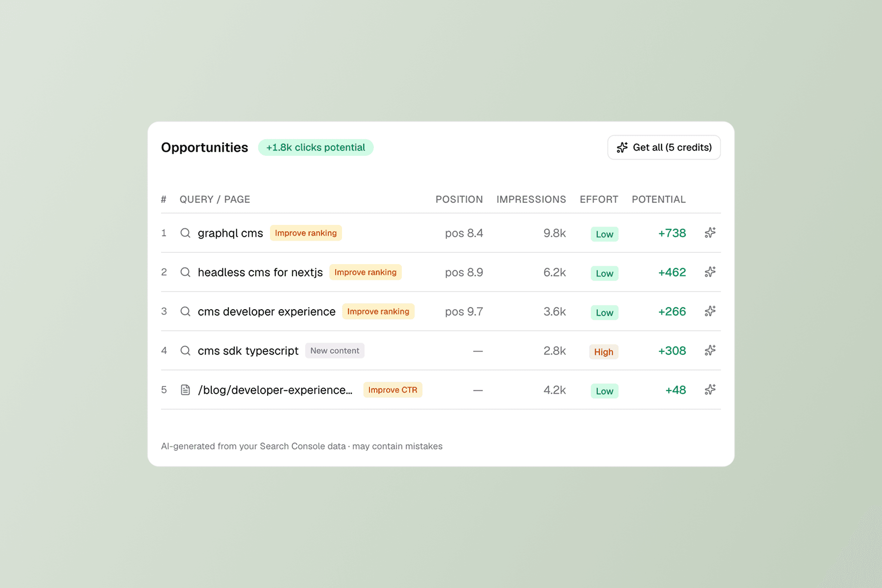Click page document icon beside /blog/developer-experience
The height and width of the screenshot is (588, 882).
(185, 390)
